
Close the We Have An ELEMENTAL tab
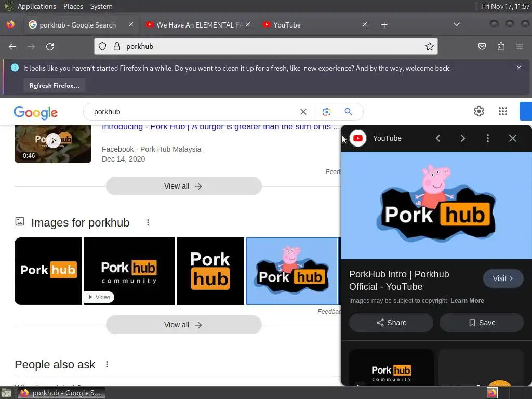(x=248, y=24)
